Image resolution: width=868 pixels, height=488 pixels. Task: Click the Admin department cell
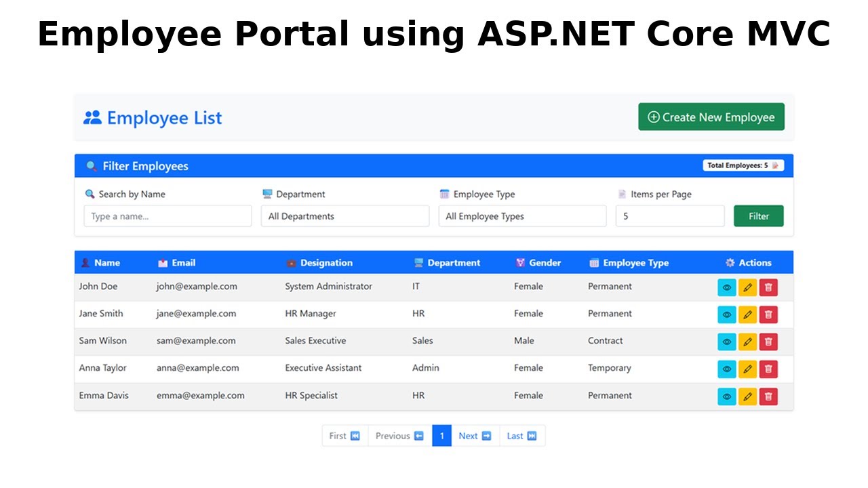[425, 368]
